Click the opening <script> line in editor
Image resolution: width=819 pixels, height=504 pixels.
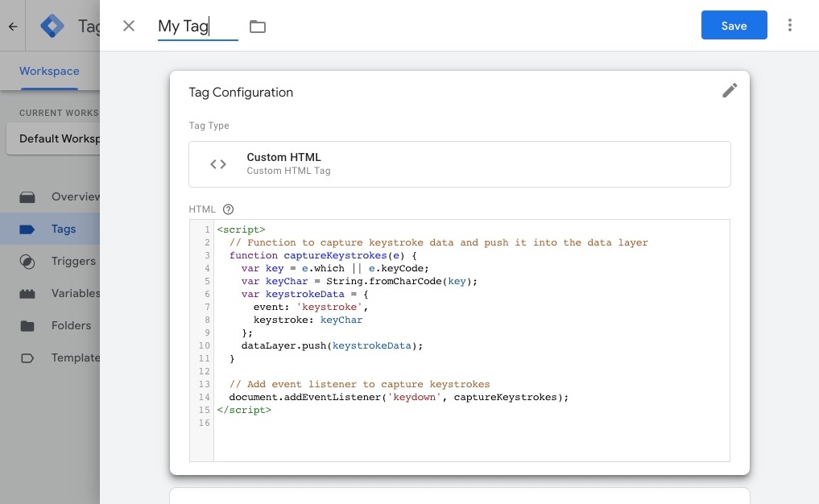coord(242,229)
